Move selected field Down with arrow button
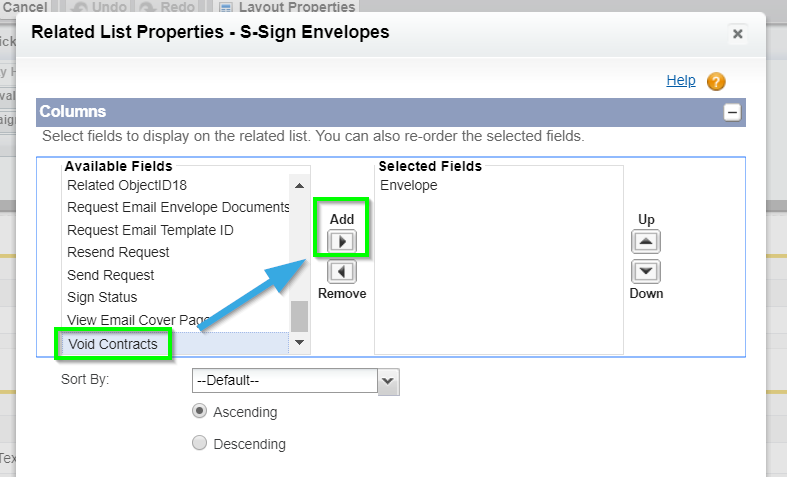787x477 pixels. (646, 272)
